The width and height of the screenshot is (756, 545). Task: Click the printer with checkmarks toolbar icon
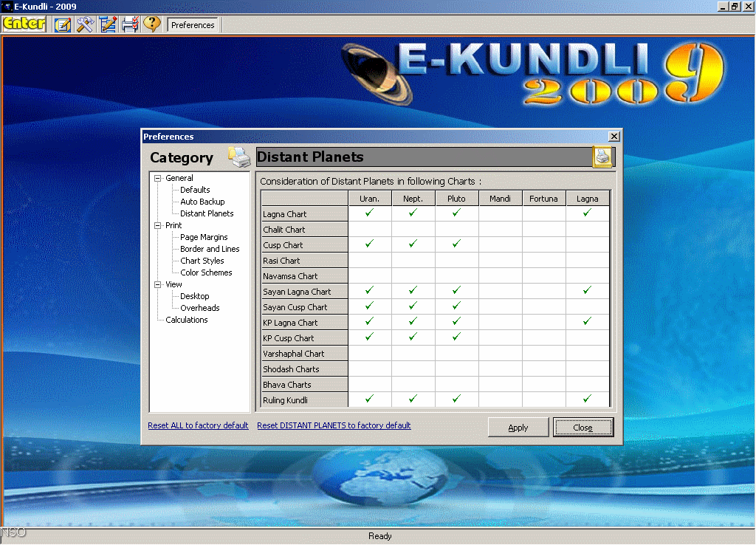(x=130, y=24)
